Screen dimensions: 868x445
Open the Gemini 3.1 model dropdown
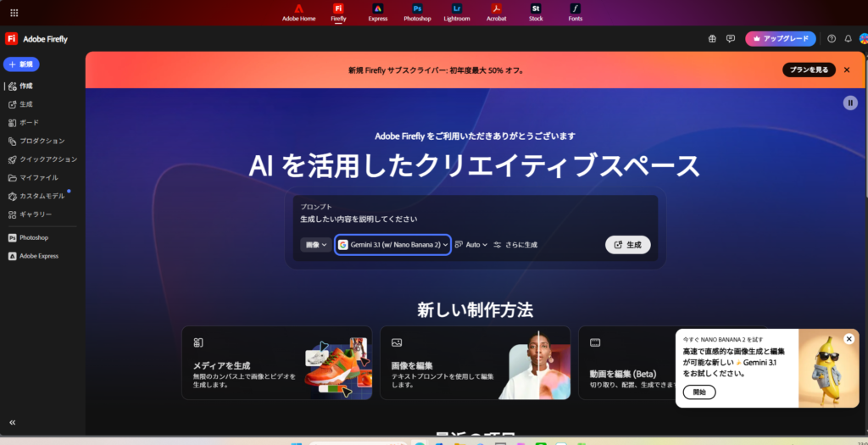tap(393, 244)
